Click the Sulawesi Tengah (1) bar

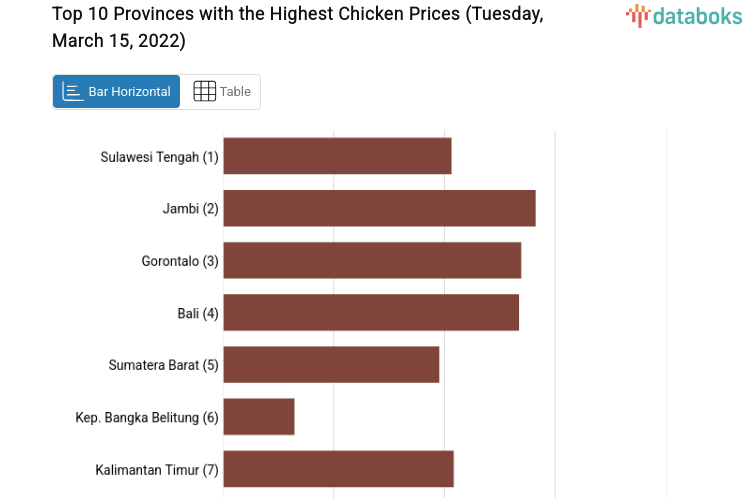click(337, 156)
